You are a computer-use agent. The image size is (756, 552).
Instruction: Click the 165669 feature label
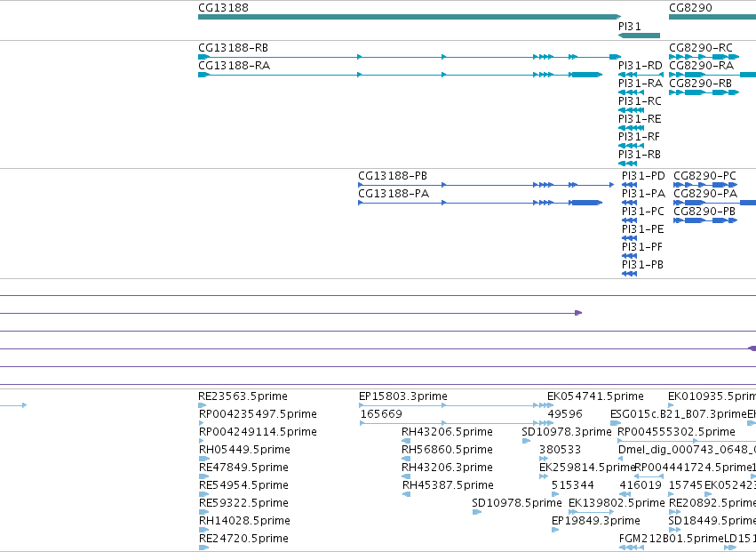(381, 414)
